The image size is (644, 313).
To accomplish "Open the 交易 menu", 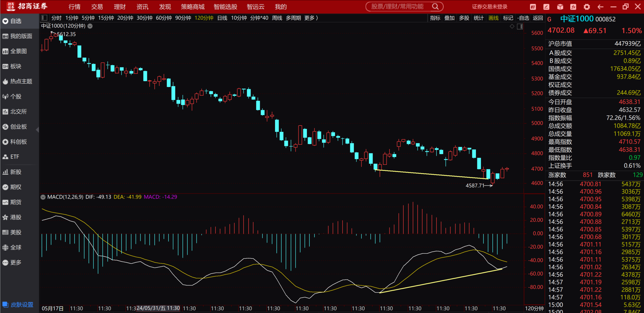I will pos(97,7).
